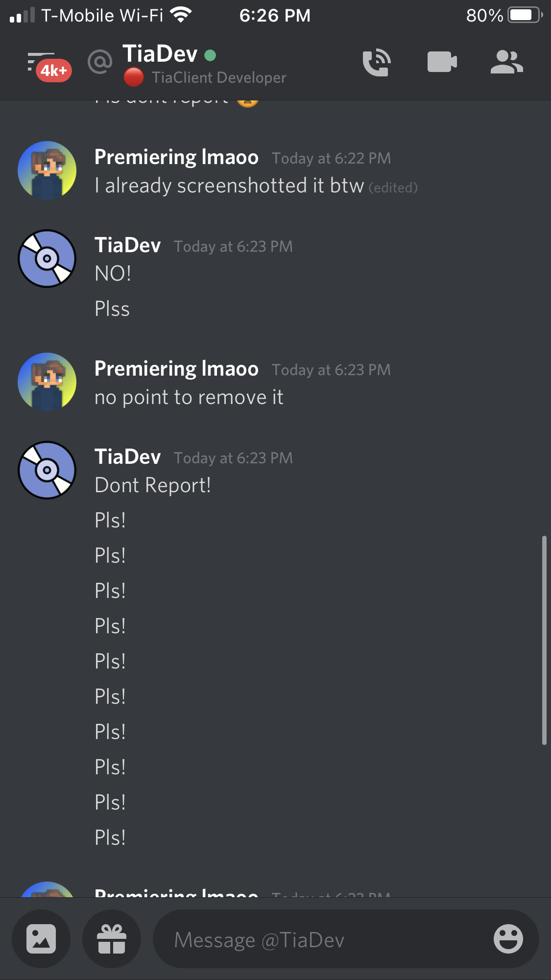Select the "no point to remove it" message
Screen dimensions: 551x980
189,397
